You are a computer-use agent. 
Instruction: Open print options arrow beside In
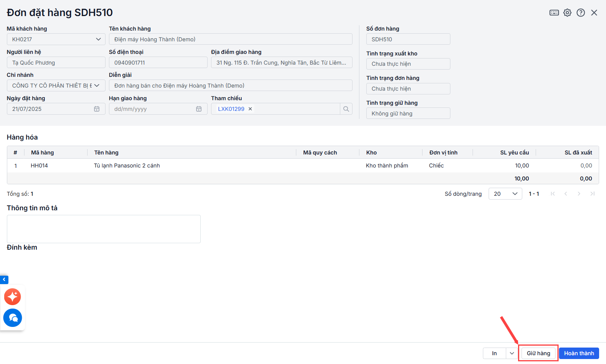click(x=512, y=353)
